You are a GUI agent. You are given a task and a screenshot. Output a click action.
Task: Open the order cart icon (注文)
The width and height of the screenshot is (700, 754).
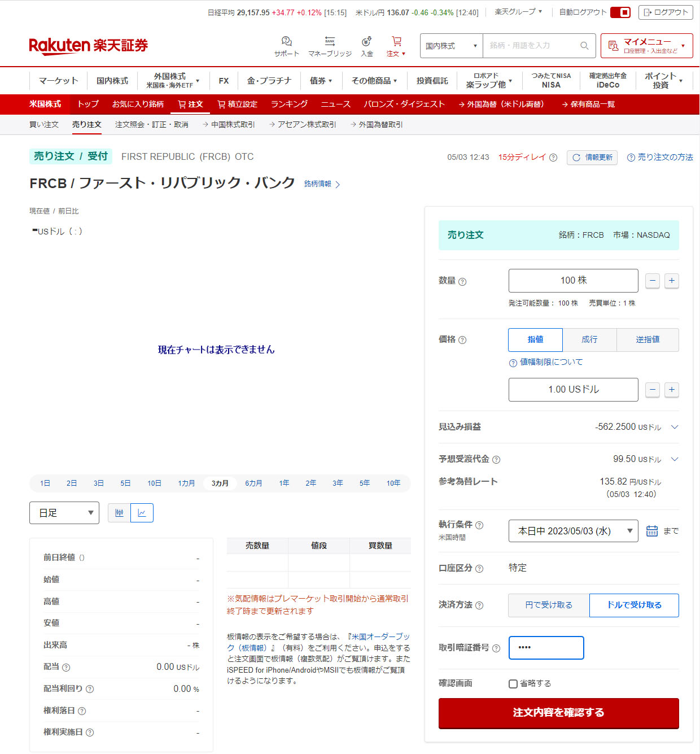(396, 42)
